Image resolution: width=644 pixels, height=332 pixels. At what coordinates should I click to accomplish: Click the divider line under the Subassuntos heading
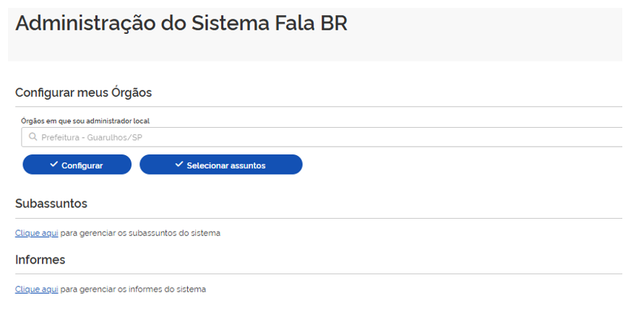(318, 218)
